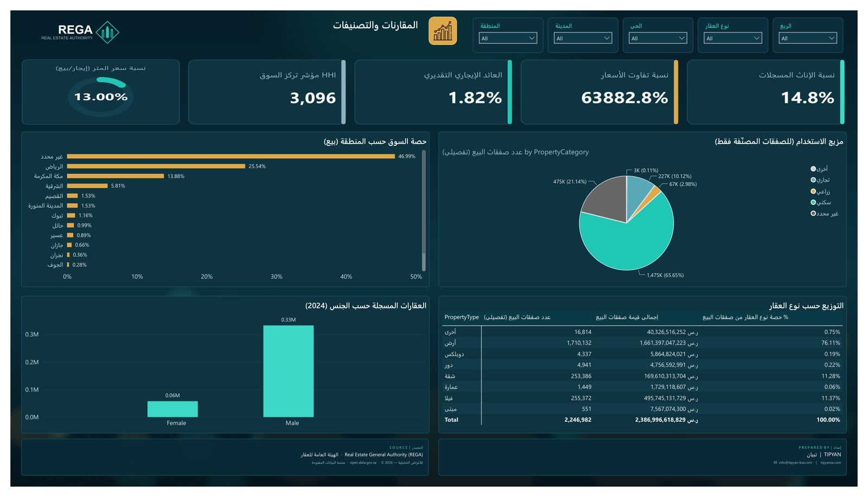Sort by عدد صفقات البيع (تفصيلي) table column header
Screen dimensions: 868x497
coord(517,318)
